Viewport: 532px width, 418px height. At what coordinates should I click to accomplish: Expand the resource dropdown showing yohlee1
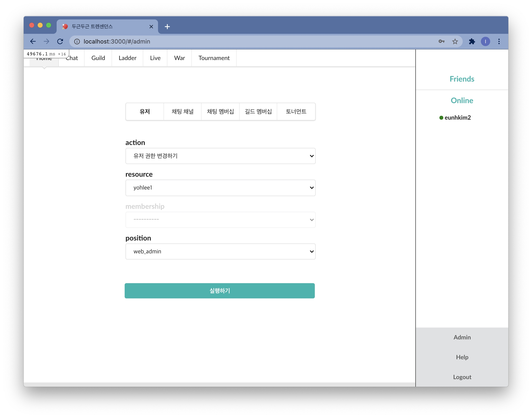[220, 188]
